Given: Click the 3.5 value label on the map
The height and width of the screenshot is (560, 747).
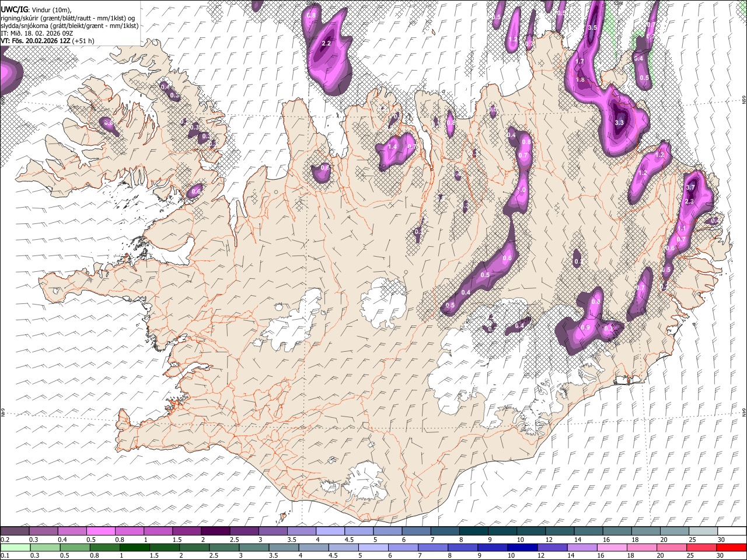Looking at the screenshot, I should click(592, 27).
